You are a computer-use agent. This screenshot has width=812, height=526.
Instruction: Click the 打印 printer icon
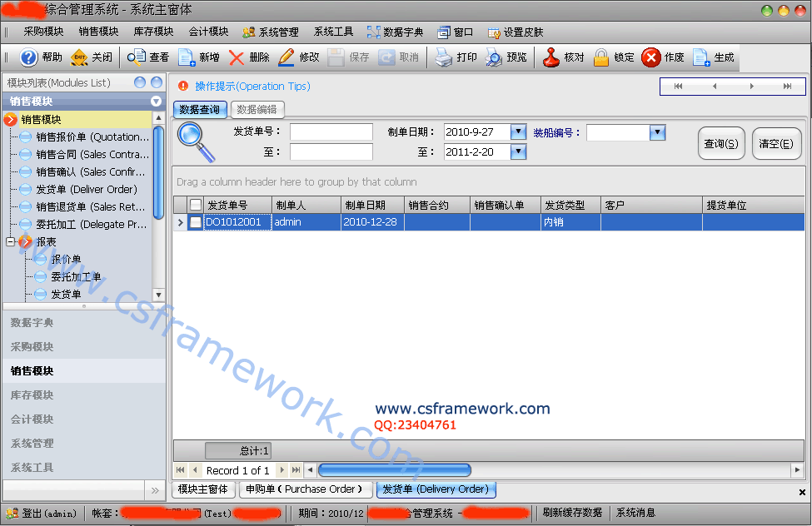[x=443, y=57]
